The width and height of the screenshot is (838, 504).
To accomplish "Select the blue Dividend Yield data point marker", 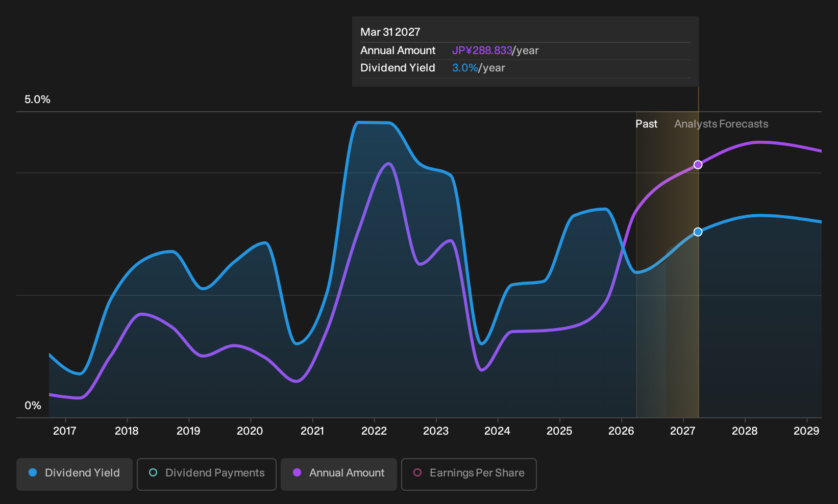I will click(698, 232).
